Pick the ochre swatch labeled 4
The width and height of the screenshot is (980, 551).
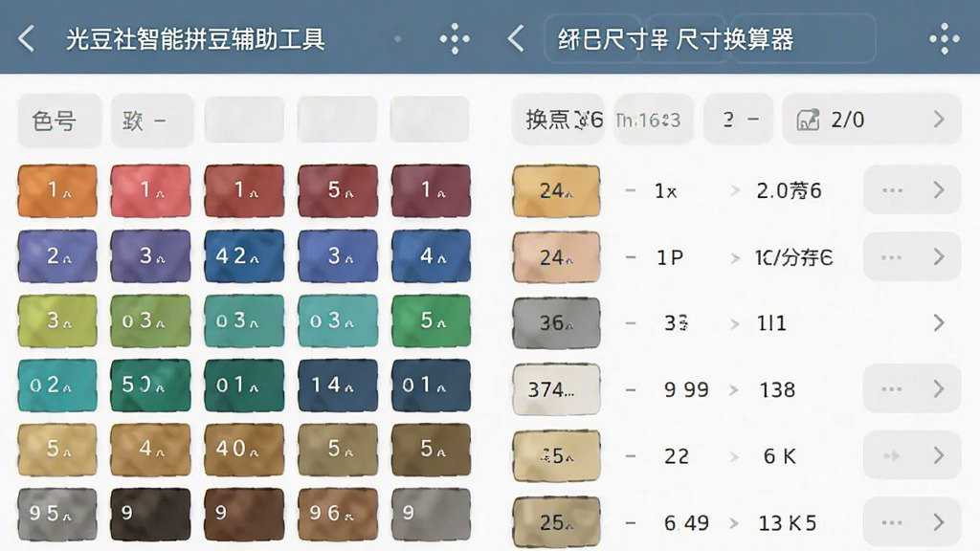pyautogui.click(x=150, y=450)
